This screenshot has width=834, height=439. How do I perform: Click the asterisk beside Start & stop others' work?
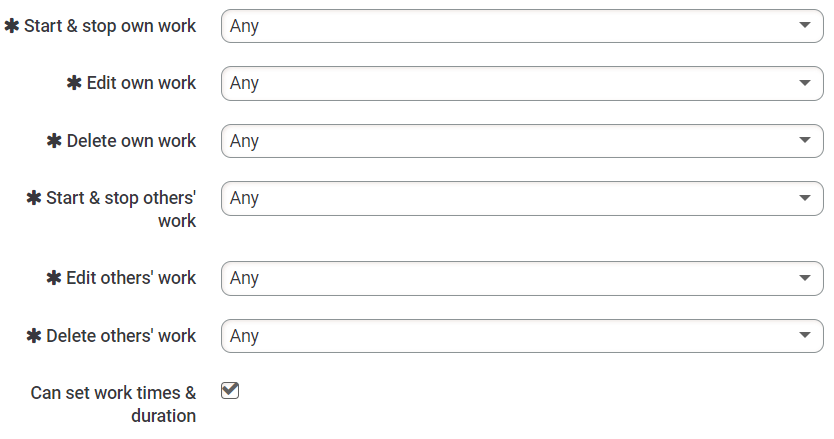[x=34, y=198]
